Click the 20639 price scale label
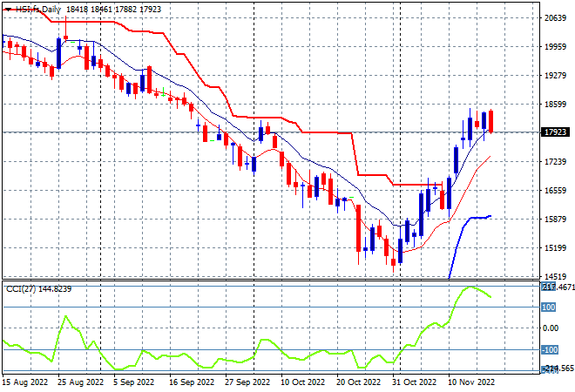Screen dimensions: 575x392 [x=556, y=18]
